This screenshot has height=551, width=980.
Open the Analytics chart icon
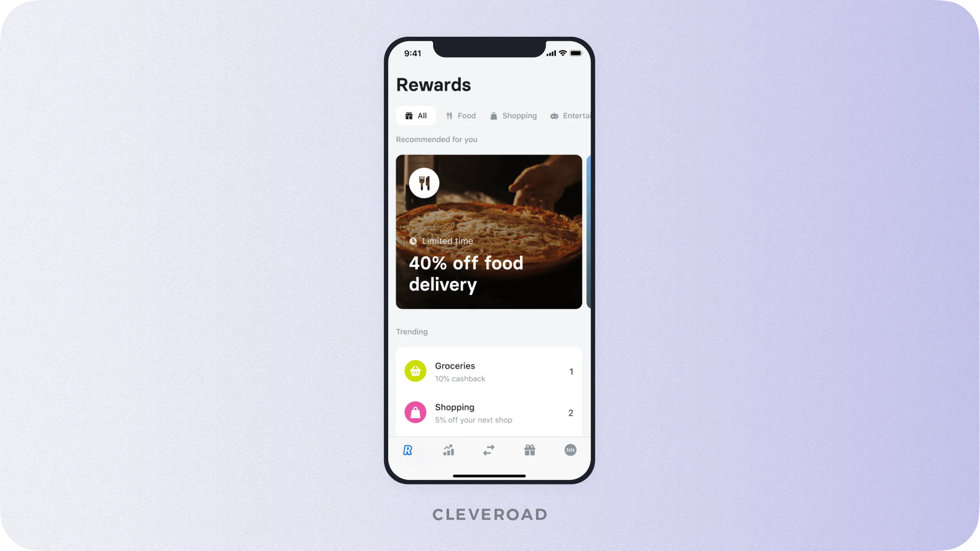point(449,450)
